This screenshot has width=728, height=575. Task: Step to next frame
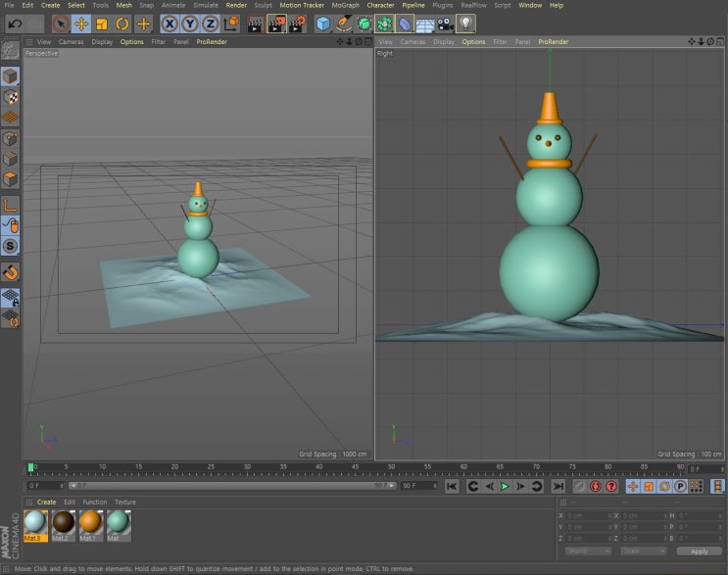[x=521, y=487]
